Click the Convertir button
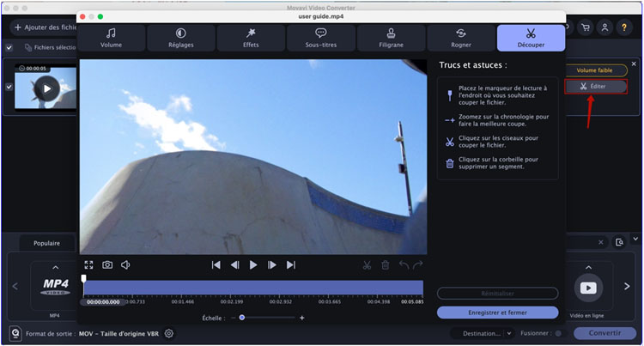This screenshot has height=346, width=644. click(605, 333)
